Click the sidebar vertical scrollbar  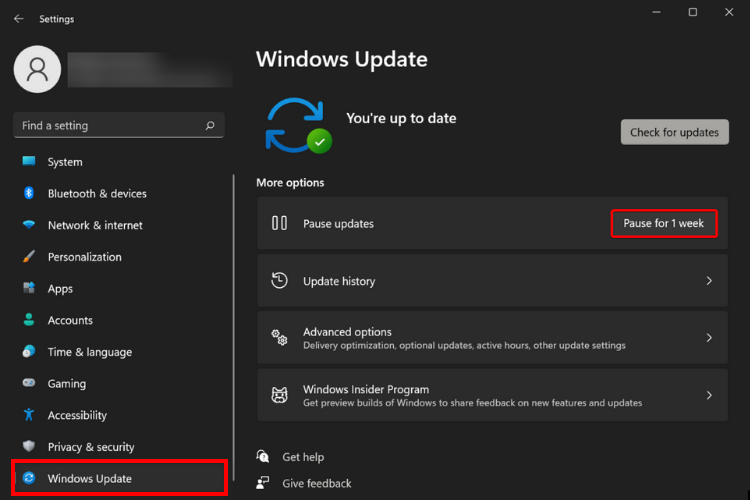coord(233,327)
